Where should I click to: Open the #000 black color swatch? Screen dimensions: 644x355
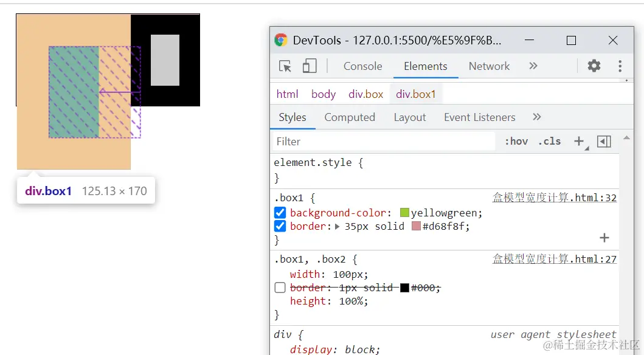click(x=404, y=288)
